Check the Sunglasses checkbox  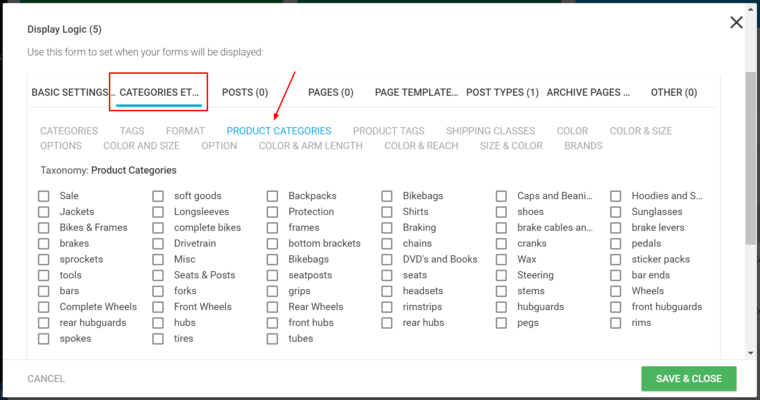tap(616, 212)
